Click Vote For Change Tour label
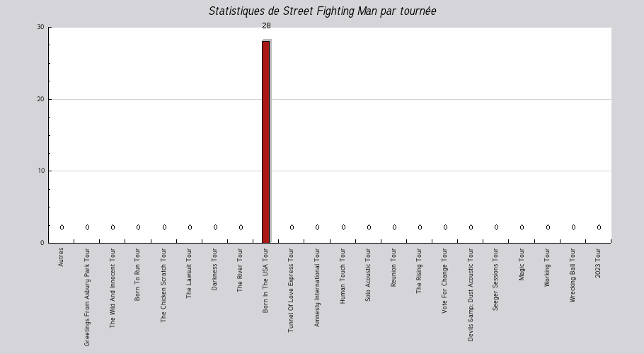This screenshot has width=644, height=354. [x=444, y=280]
